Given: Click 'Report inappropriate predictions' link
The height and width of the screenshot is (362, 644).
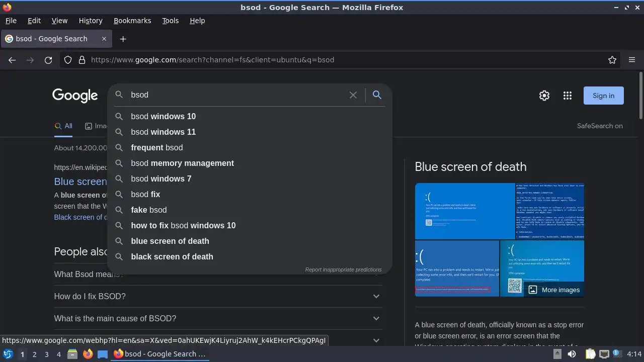Looking at the screenshot, I should click(343, 269).
